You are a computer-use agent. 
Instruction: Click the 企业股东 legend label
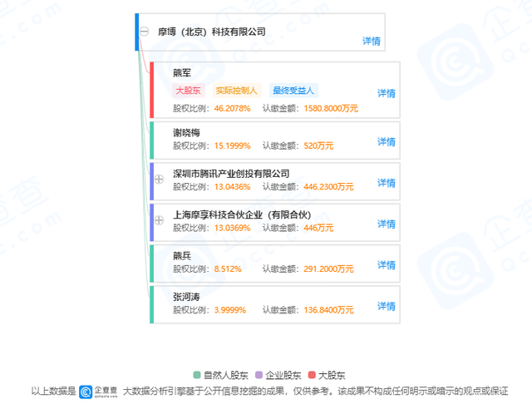(x=283, y=375)
